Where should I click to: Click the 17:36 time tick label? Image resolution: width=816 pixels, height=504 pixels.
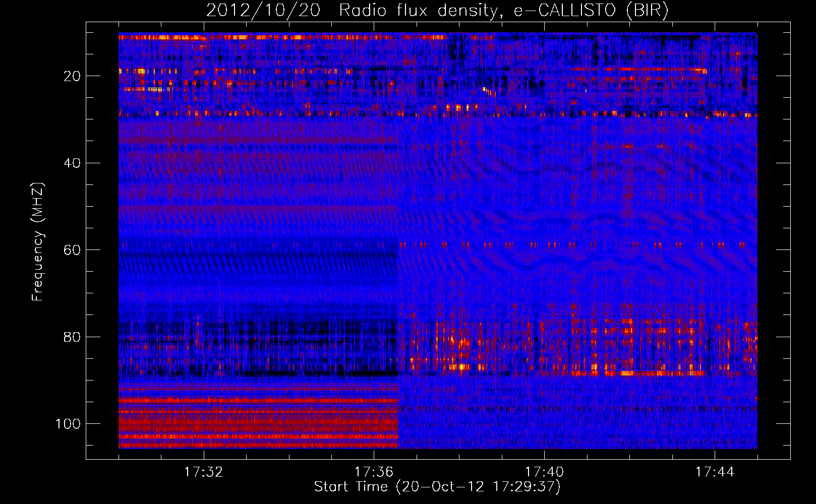pyautogui.click(x=374, y=472)
